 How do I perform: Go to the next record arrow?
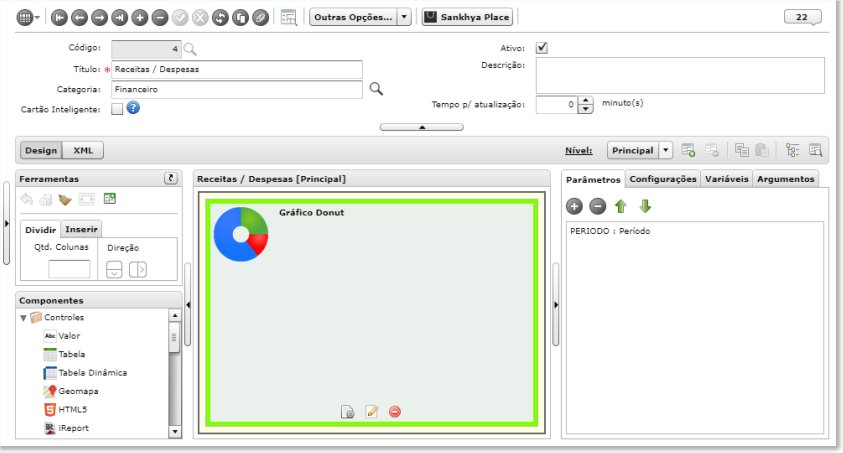pyautogui.click(x=99, y=18)
